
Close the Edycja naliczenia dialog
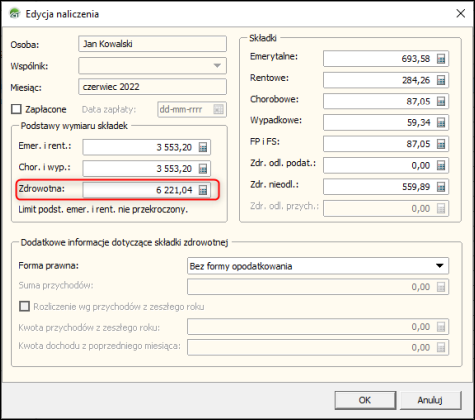[x=461, y=14]
